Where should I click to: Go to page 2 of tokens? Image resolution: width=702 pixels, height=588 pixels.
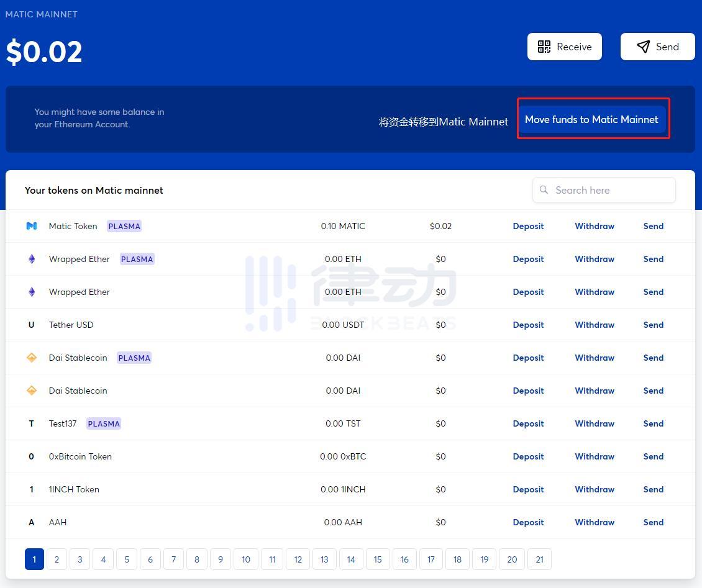[57, 559]
